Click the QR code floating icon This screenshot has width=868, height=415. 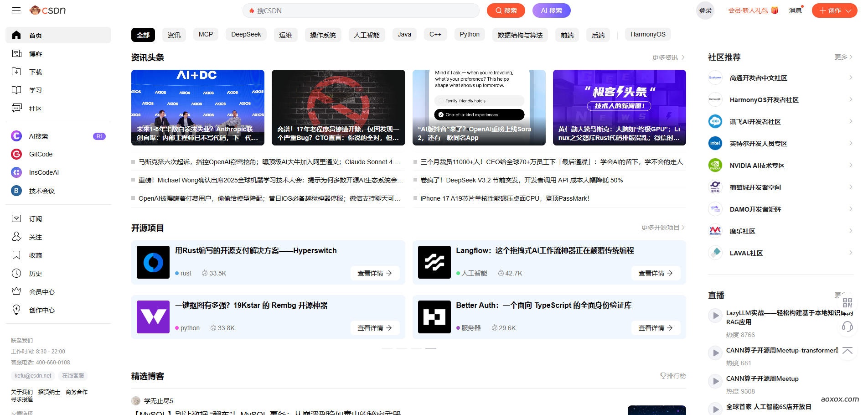point(847,303)
